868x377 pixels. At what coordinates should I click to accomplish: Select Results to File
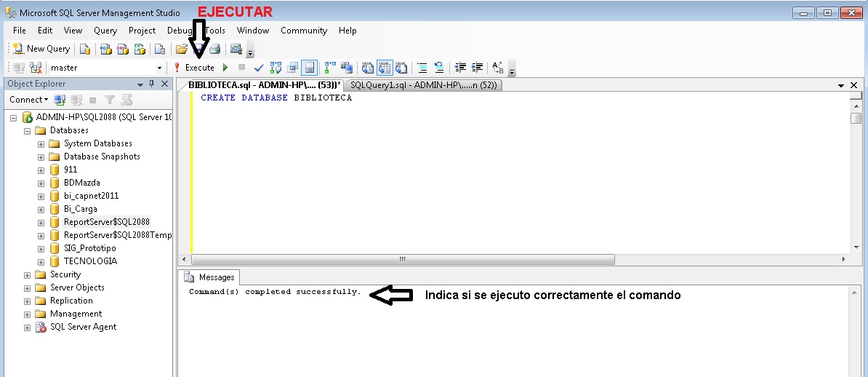(401, 68)
